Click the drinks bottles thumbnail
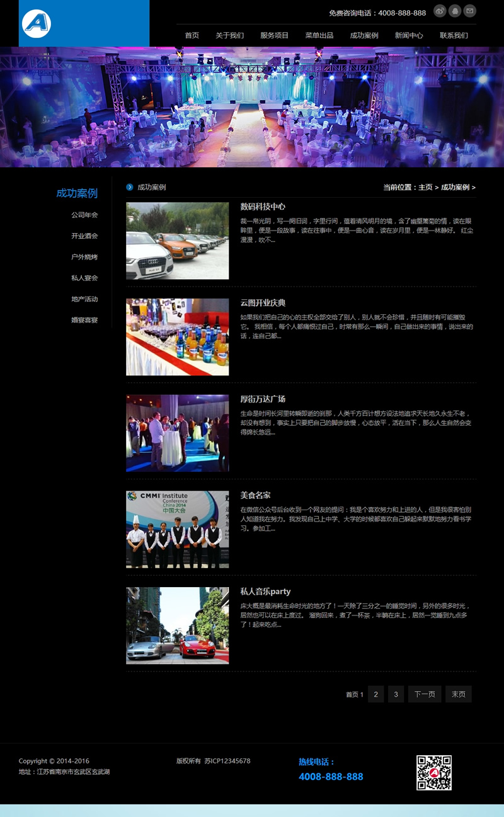504x817 pixels. (177, 337)
